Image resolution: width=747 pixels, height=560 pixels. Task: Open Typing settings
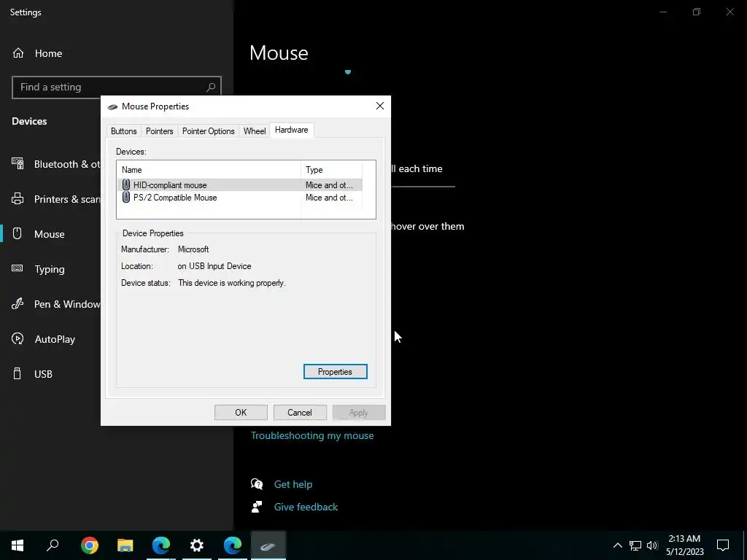(51, 269)
